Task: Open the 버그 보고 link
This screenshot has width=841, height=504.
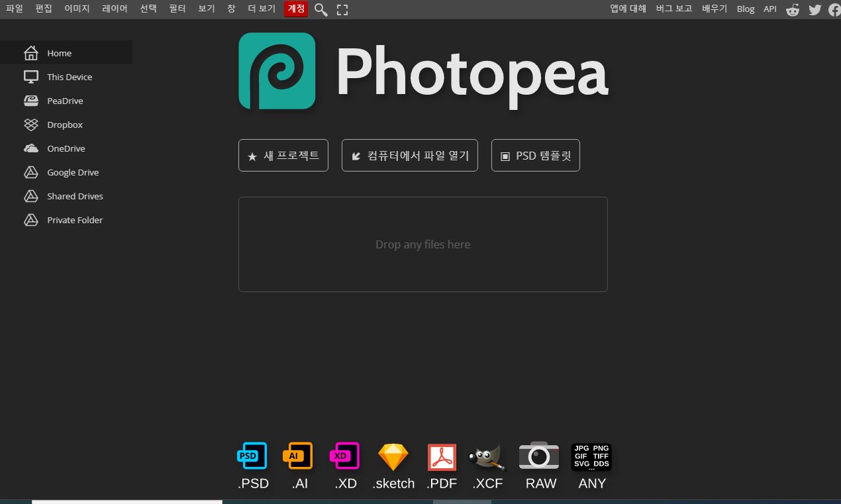Action: click(x=674, y=9)
